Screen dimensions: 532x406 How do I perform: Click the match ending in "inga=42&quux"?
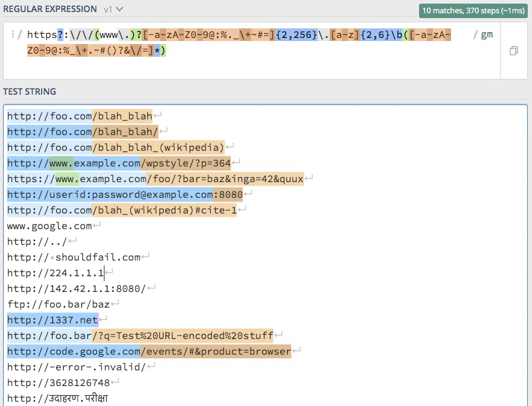click(x=155, y=179)
